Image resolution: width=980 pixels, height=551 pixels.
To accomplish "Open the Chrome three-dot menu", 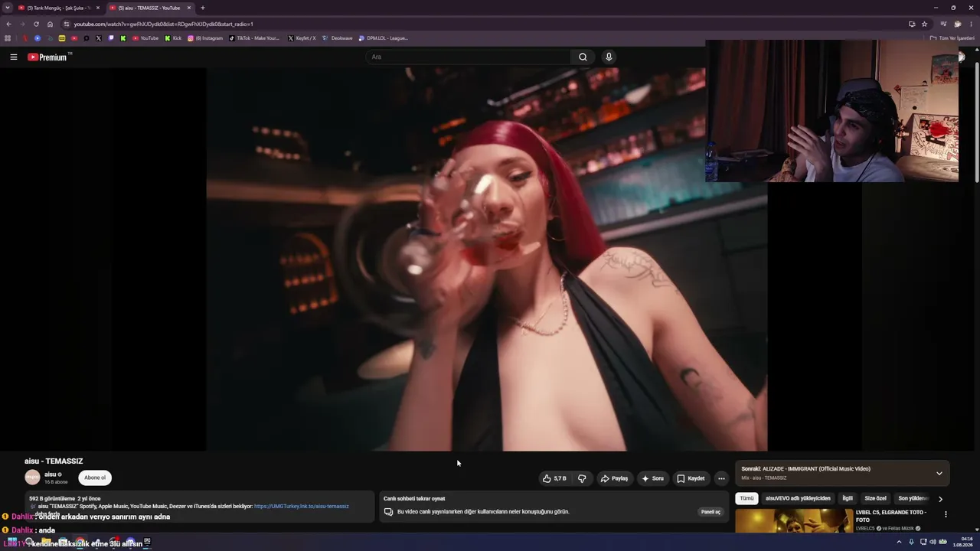I will [970, 24].
